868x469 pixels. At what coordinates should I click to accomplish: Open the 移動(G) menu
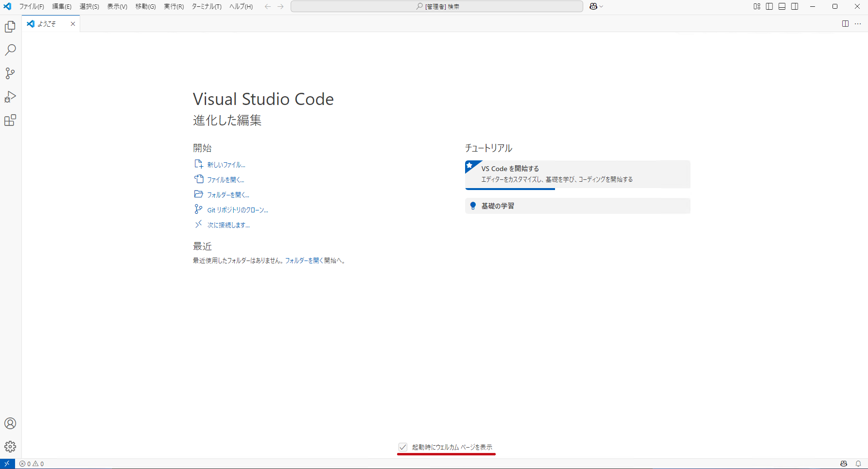click(x=145, y=6)
